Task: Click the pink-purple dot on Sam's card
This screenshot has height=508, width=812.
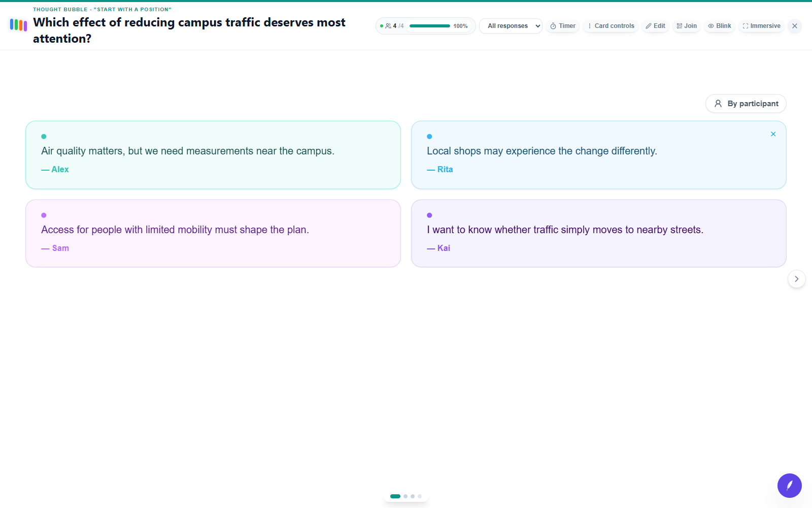Action: click(44, 215)
